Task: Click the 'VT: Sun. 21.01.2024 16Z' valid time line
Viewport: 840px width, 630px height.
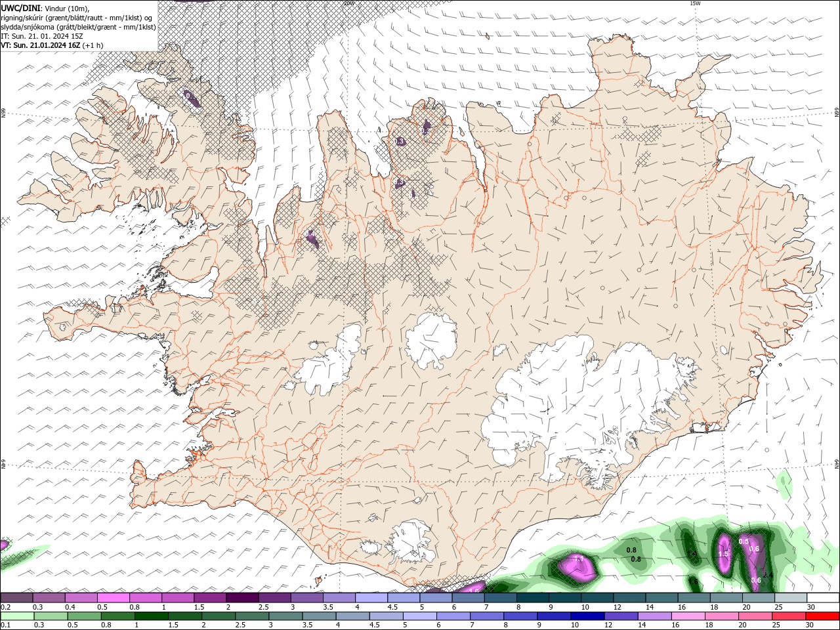Action: tap(41, 45)
